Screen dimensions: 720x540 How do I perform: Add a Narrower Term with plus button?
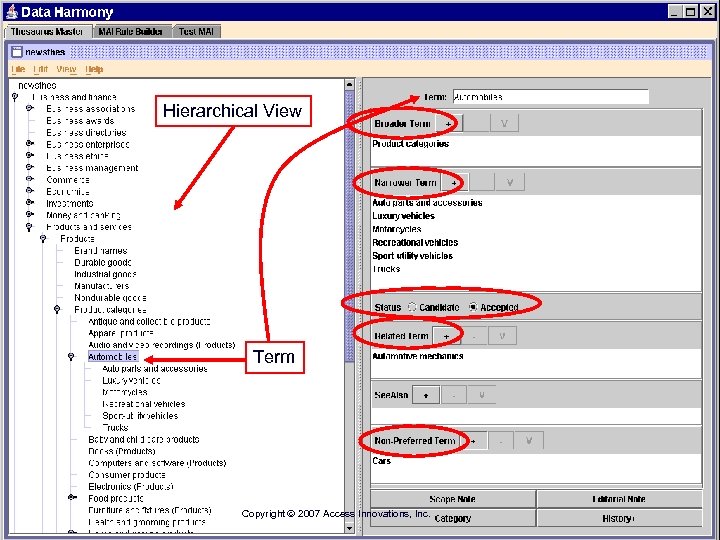454,182
